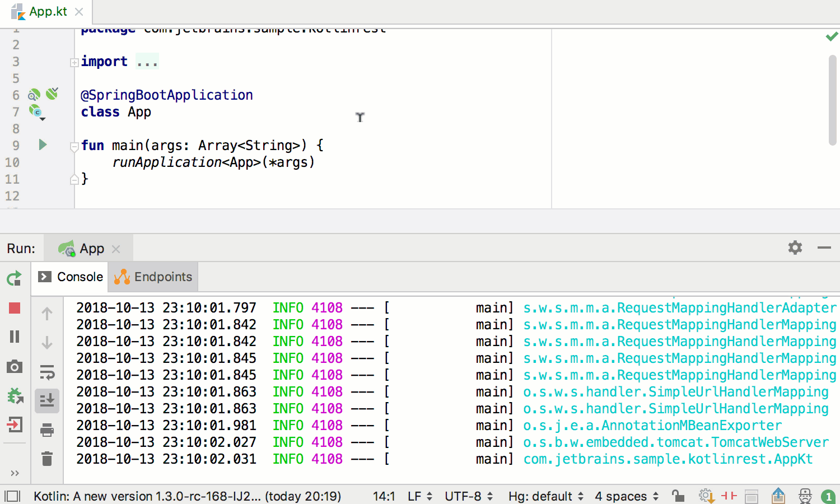840x504 pixels.
Task: Rerun the App run configuration
Action: (13, 278)
